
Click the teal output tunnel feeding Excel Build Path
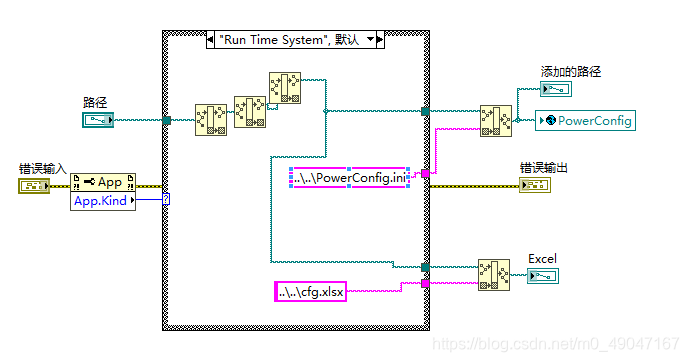425,267
